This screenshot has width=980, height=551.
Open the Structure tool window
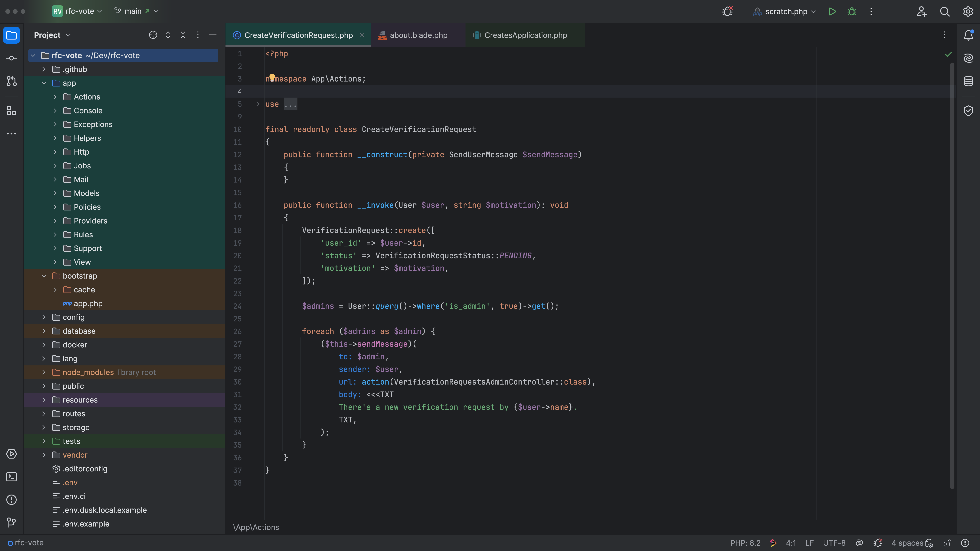pyautogui.click(x=11, y=111)
